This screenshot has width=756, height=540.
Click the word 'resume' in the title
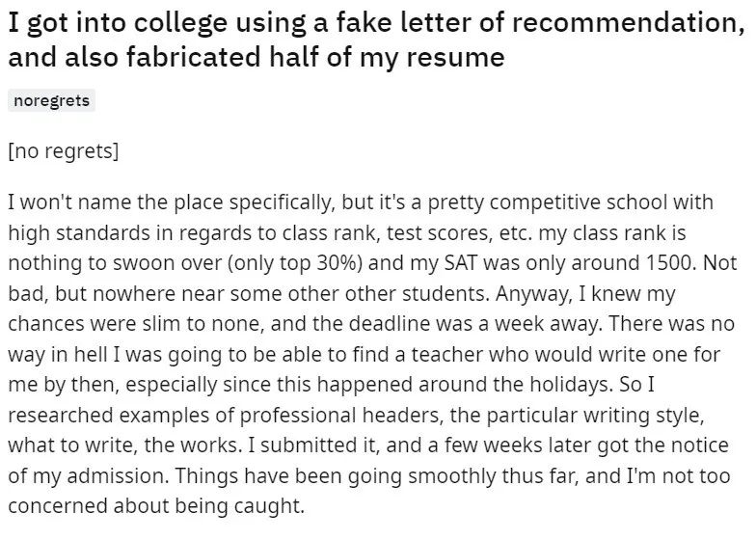click(x=455, y=57)
